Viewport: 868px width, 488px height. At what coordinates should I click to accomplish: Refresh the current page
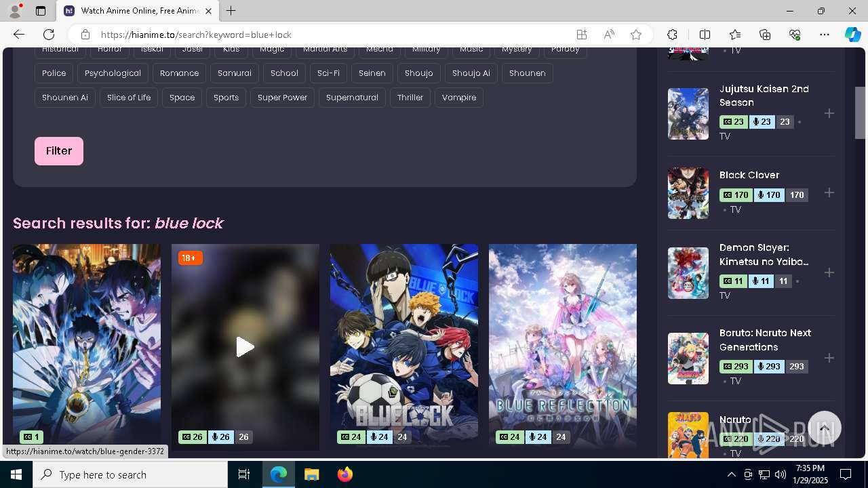click(x=49, y=35)
